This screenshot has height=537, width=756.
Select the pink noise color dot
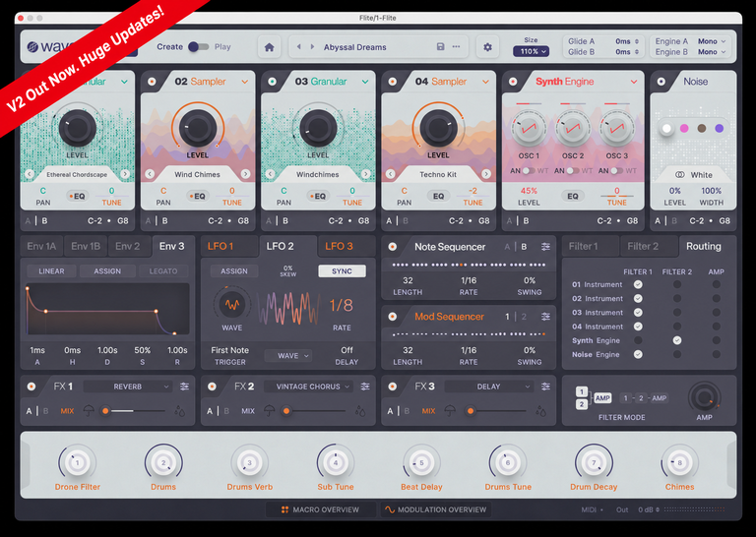tap(684, 128)
